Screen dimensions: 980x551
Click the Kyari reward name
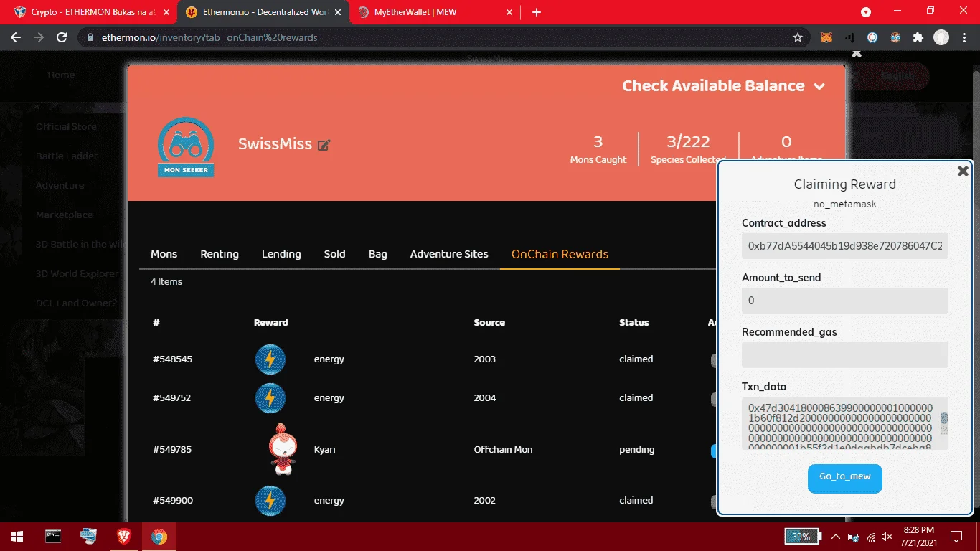point(324,450)
